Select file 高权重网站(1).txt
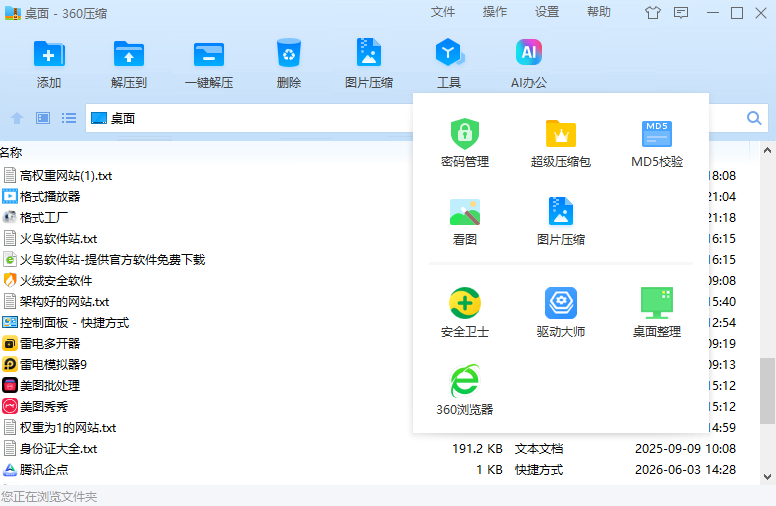The height and width of the screenshot is (506, 776). click(x=58, y=176)
